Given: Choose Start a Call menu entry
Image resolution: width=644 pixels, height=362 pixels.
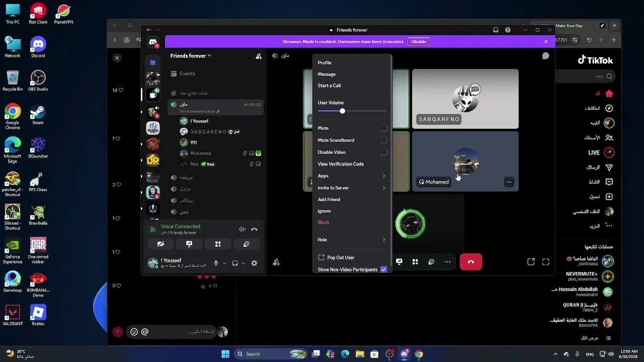Looking at the screenshot, I should 352,86.
